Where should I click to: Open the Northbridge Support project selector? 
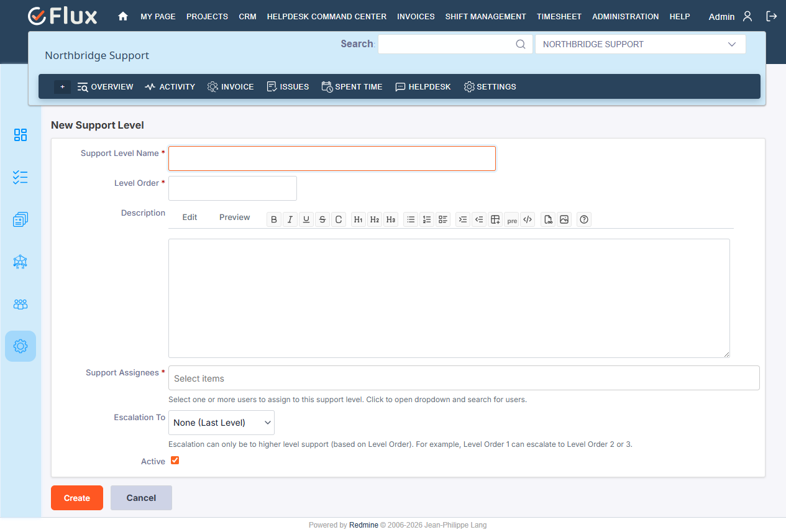pos(640,44)
